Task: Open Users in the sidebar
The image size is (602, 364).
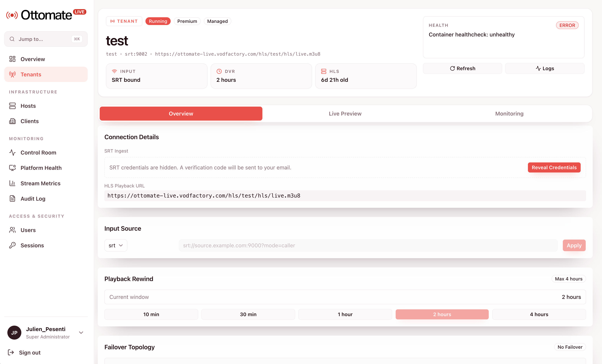Action: coord(46,230)
